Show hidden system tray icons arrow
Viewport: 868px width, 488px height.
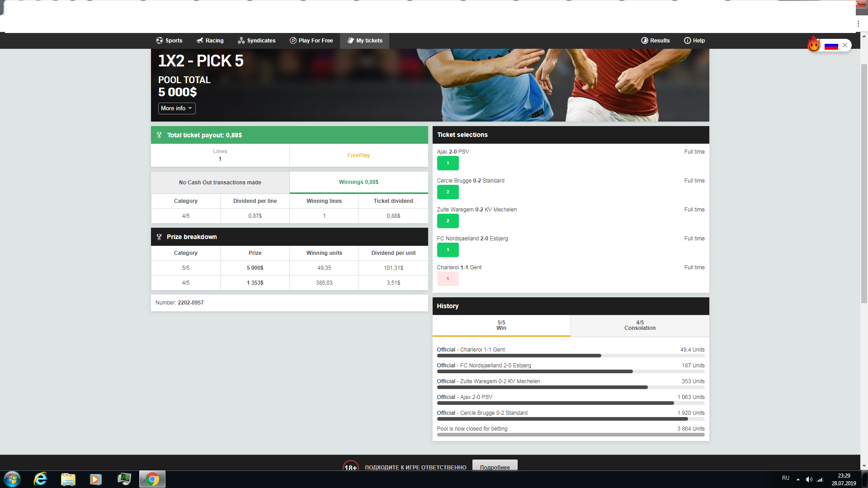[x=798, y=479]
